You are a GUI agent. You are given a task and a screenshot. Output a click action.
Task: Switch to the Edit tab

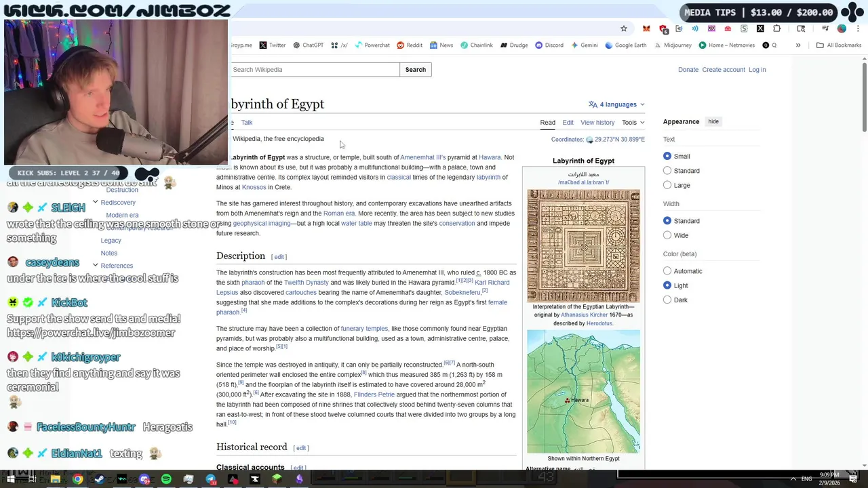[x=568, y=123]
